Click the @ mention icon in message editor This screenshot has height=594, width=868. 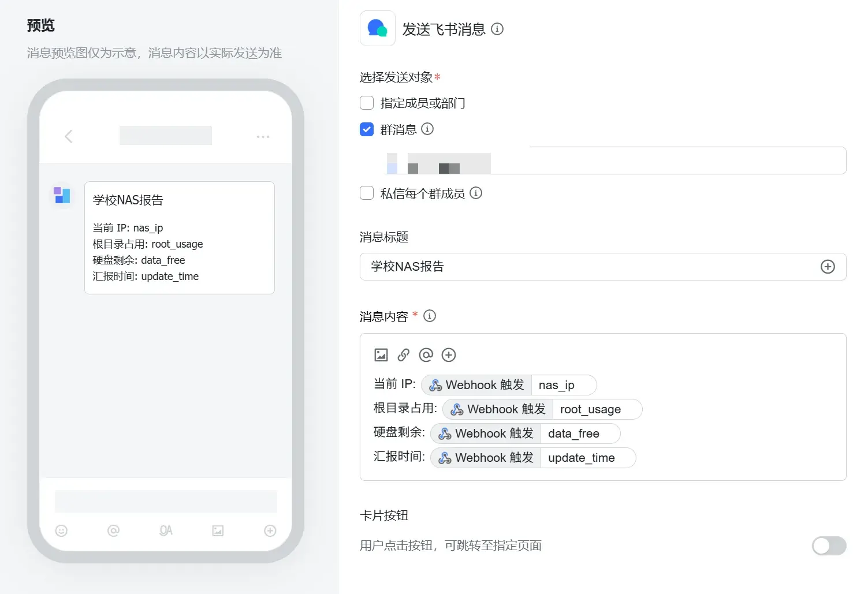tap(426, 355)
